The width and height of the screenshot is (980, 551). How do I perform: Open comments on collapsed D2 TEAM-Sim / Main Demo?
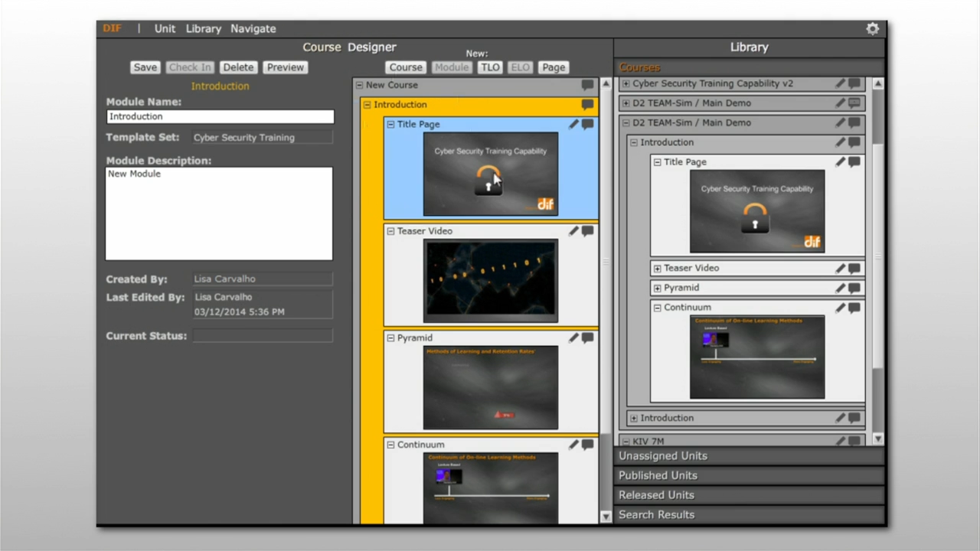pos(854,103)
